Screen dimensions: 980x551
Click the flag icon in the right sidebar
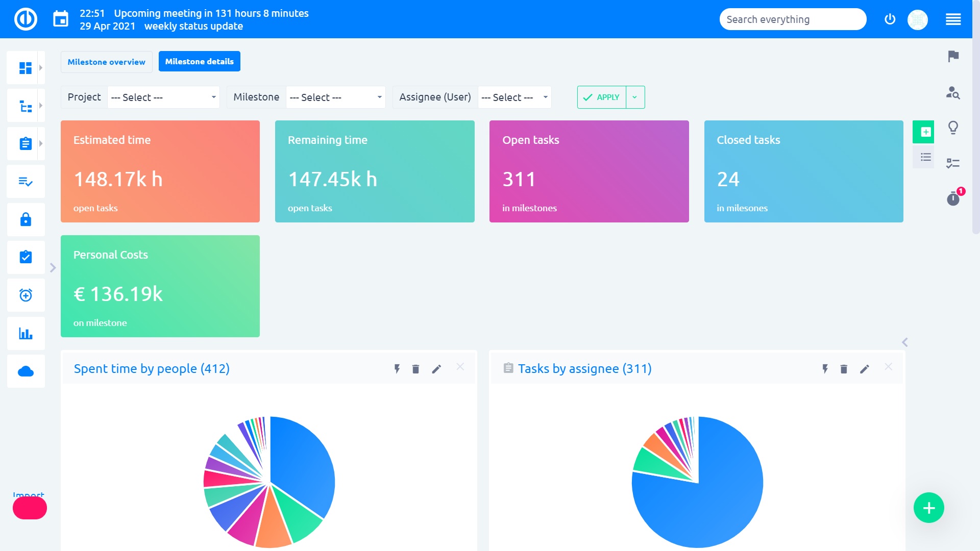952,57
